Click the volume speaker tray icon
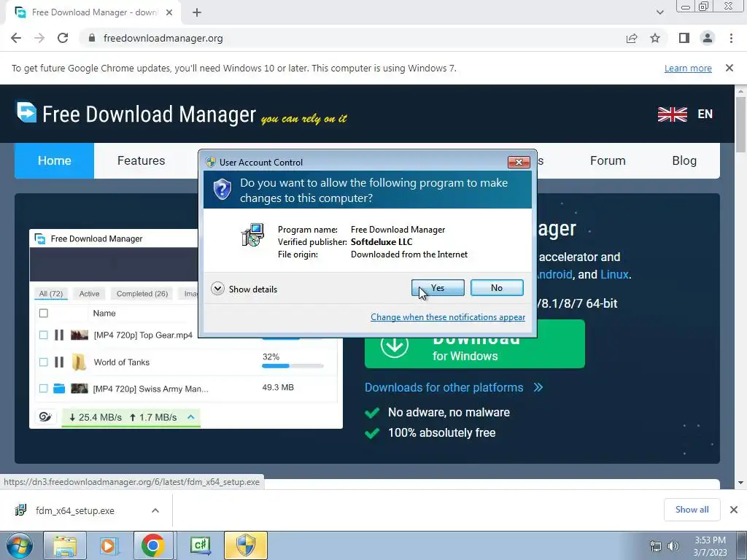 point(673,546)
